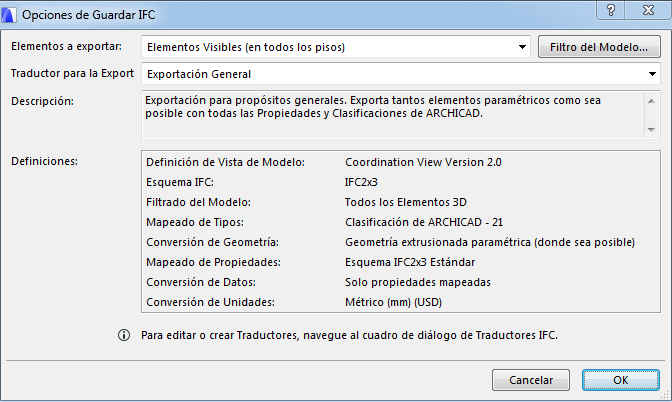Click the ARCHICAD icon in title bar
Viewport: 672px width, 402px height.
pyautogui.click(x=11, y=13)
